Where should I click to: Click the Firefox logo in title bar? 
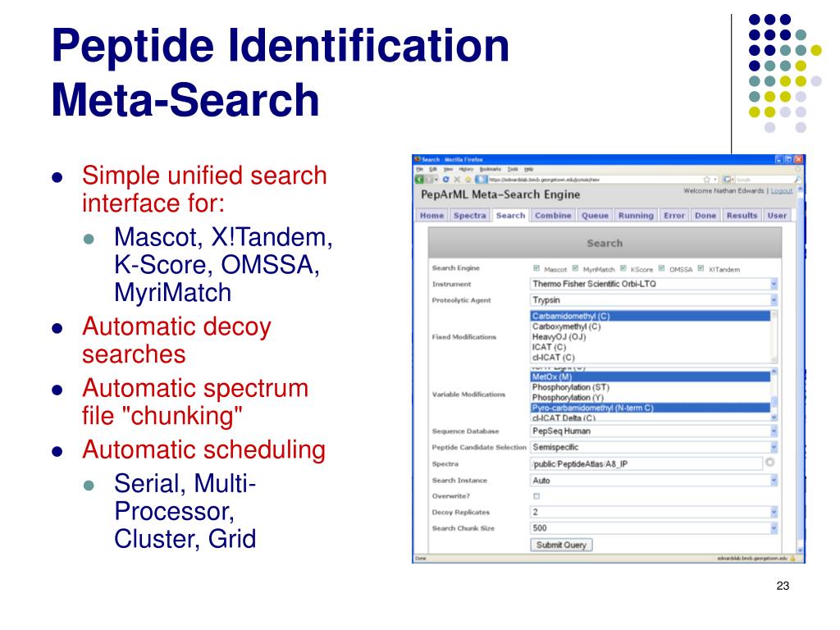(418, 160)
